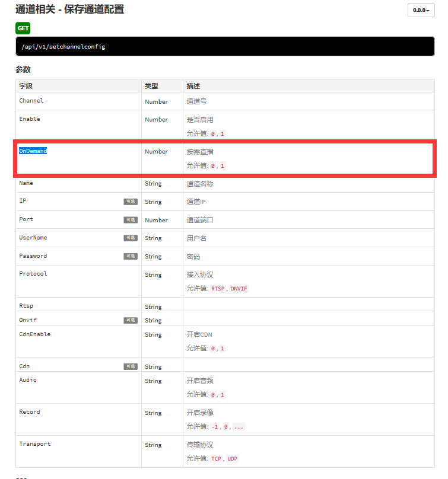This screenshot has height=479, width=448.
Task: Click the Protocol field name
Action: [x=33, y=274]
